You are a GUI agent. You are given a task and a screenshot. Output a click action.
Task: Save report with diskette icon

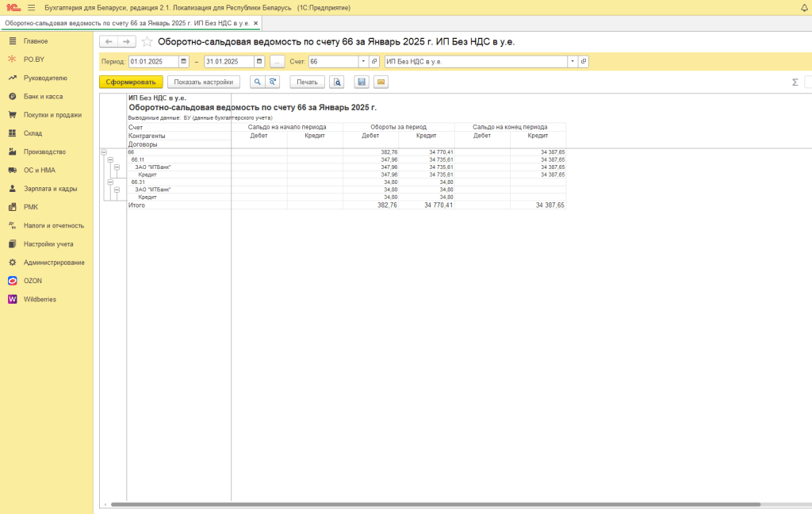coord(362,82)
